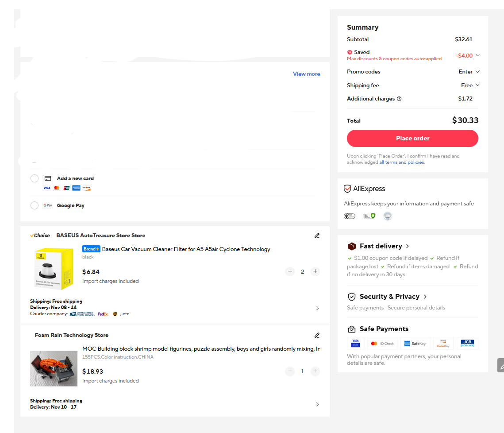Open the Baseus Car Vacuum Cleaner Filter title
The height and width of the screenshot is (433, 504).
pyautogui.click(x=186, y=249)
